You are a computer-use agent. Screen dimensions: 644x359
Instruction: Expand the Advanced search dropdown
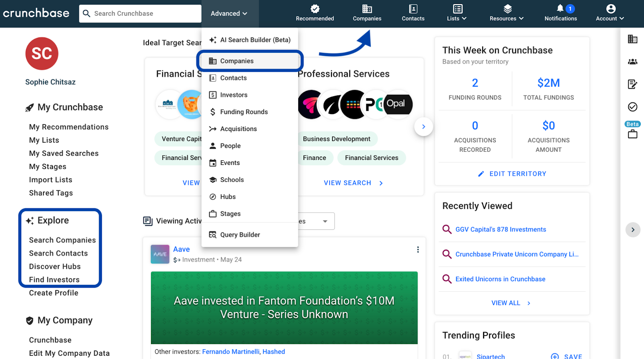click(229, 14)
